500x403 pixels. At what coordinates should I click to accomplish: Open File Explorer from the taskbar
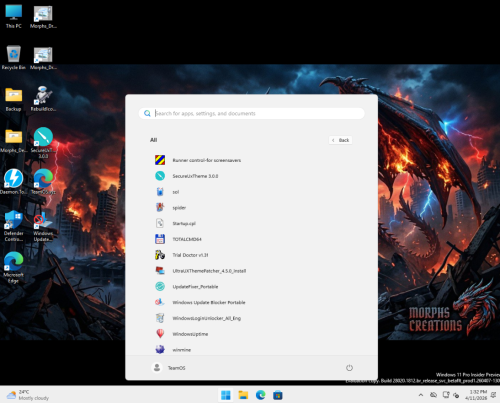243,395
